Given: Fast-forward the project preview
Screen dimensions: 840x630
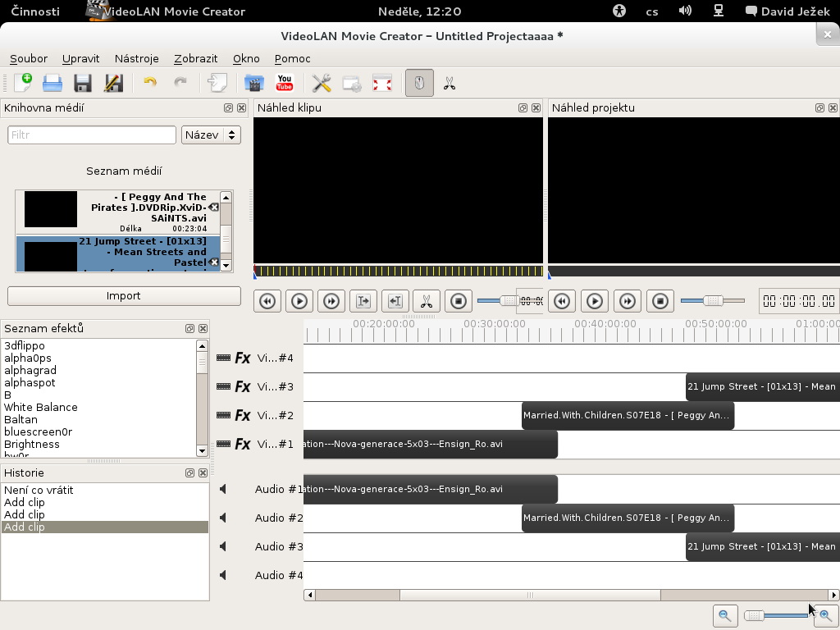Looking at the screenshot, I should (x=628, y=301).
